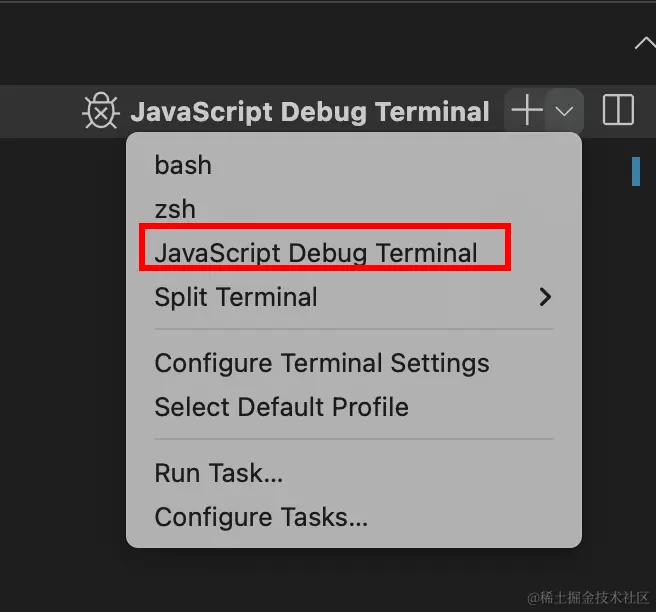Screen dimensions: 656x612
Task: Expand the Split Terminal submenu arrow
Action: [x=545, y=297]
